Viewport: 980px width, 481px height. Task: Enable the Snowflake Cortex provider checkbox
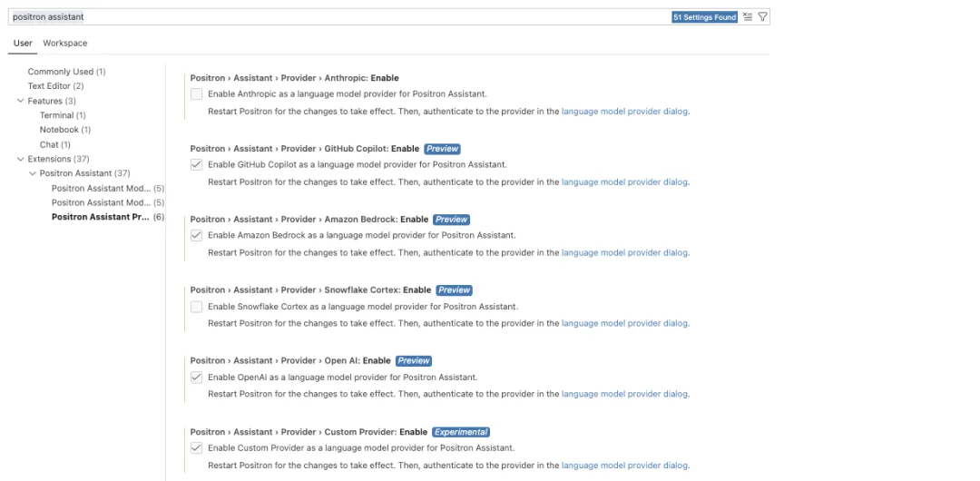point(196,307)
